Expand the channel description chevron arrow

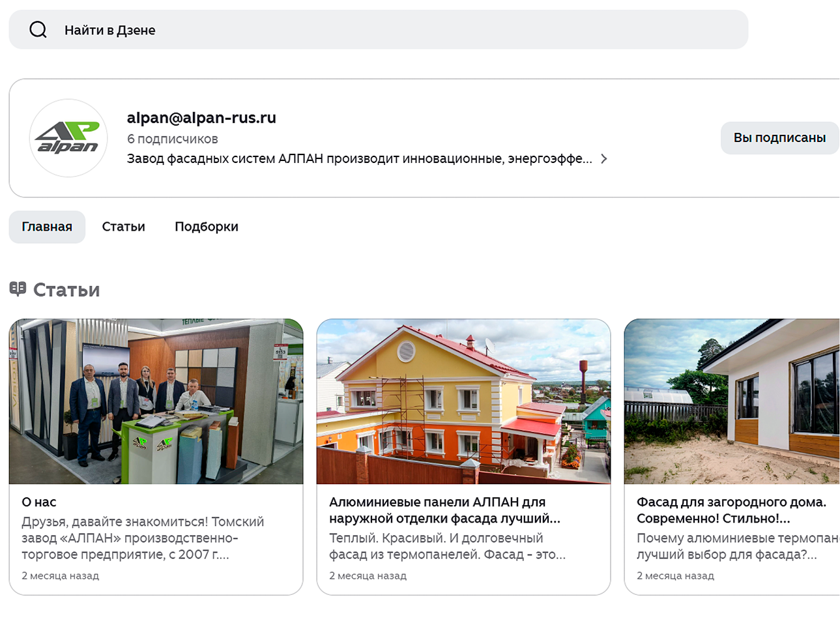click(604, 159)
